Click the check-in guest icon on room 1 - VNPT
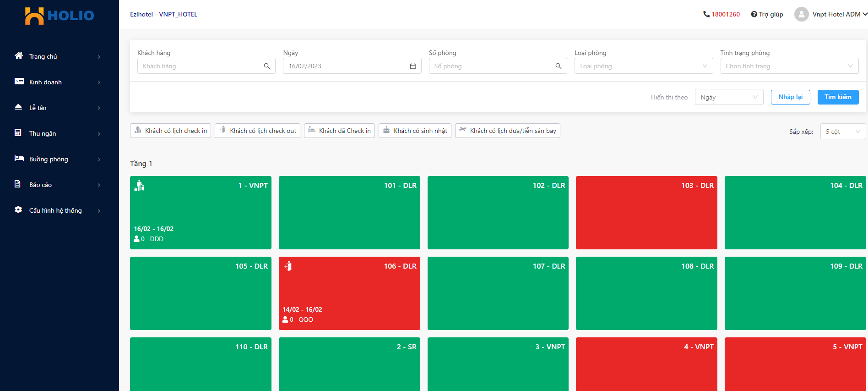Screen dimensions: 868x391 pyautogui.click(x=140, y=186)
